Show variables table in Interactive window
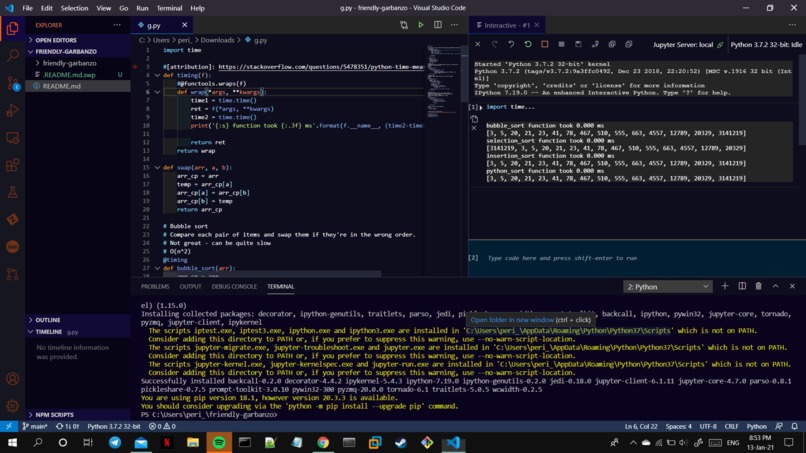This screenshot has width=806, height=453. coord(561,44)
